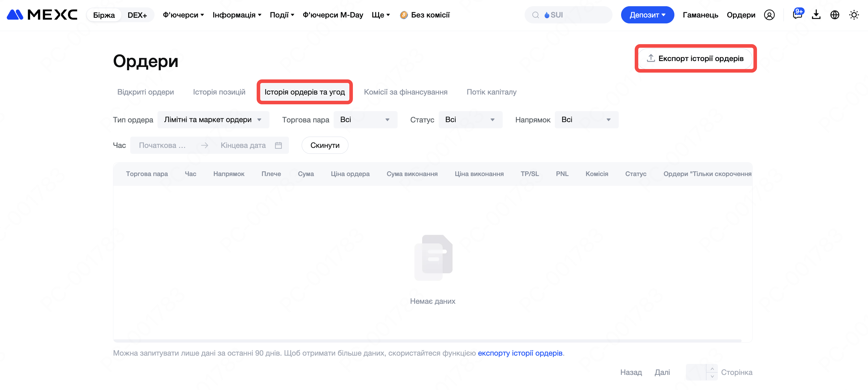The width and height of the screenshot is (868, 390).
Task: Switch to the DEX+ toggle
Action: (x=137, y=15)
